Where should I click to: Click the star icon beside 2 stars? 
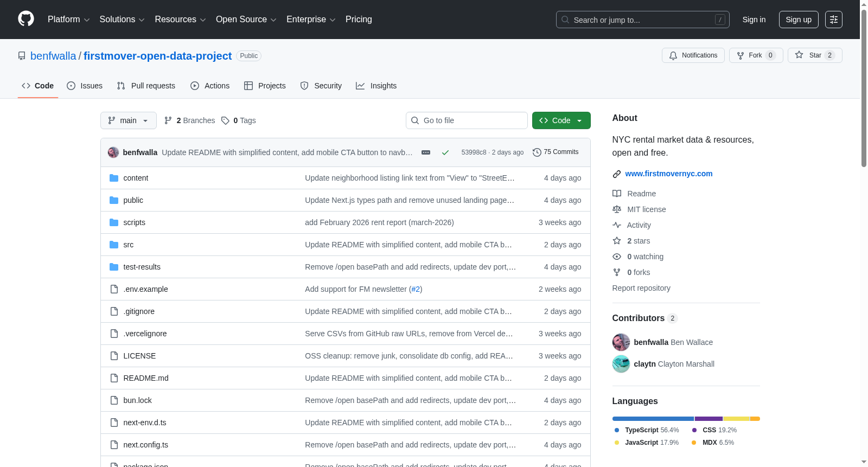pyautogui.click(x=617, y=241)
